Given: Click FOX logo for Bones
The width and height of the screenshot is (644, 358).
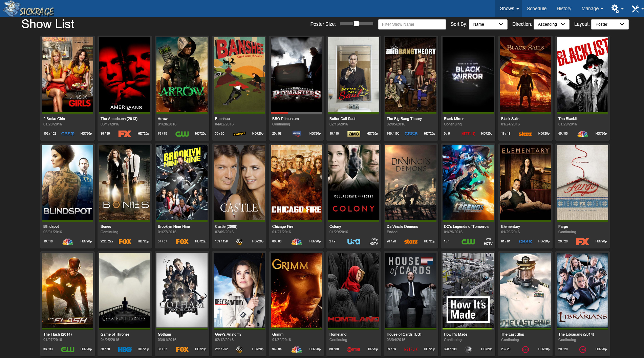Looking at the screenshot, I should 125,241.
